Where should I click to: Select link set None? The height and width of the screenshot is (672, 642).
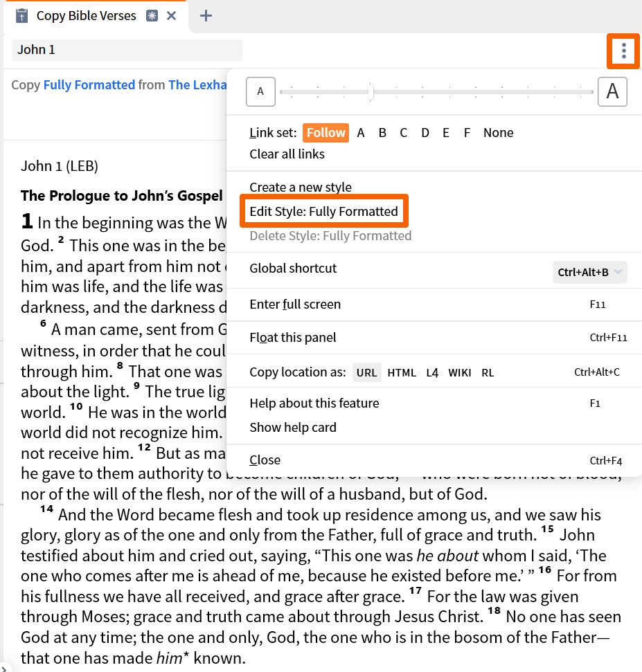tap(499, 133)
